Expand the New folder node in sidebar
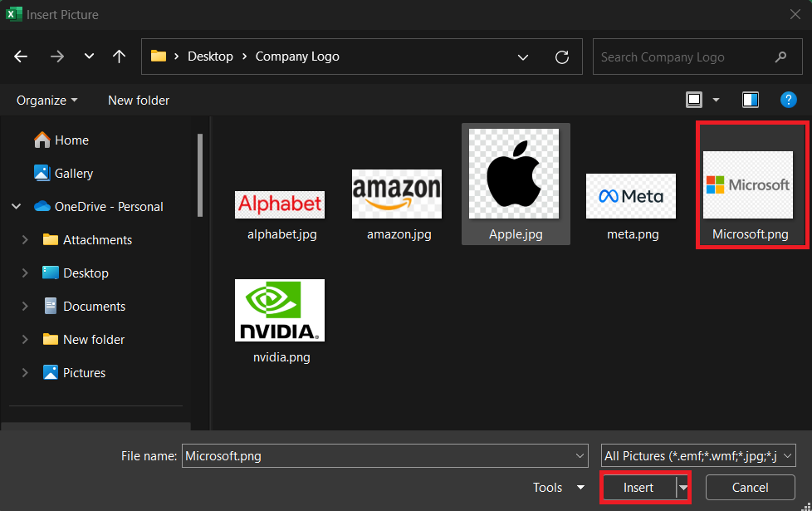 (25, 339)
